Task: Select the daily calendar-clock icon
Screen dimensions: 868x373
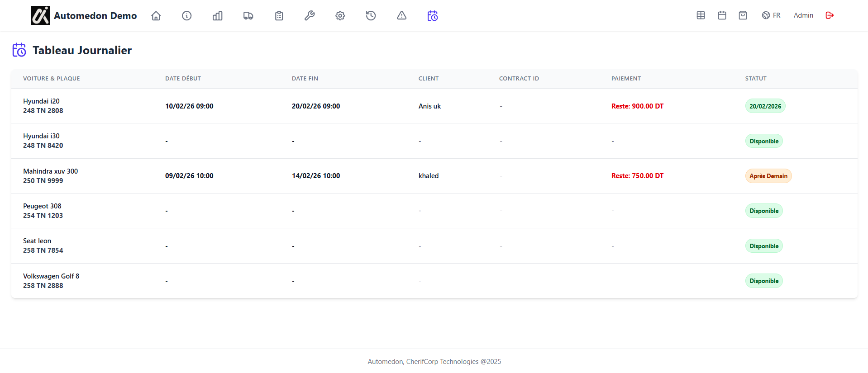Action: [x=433, y=16]
